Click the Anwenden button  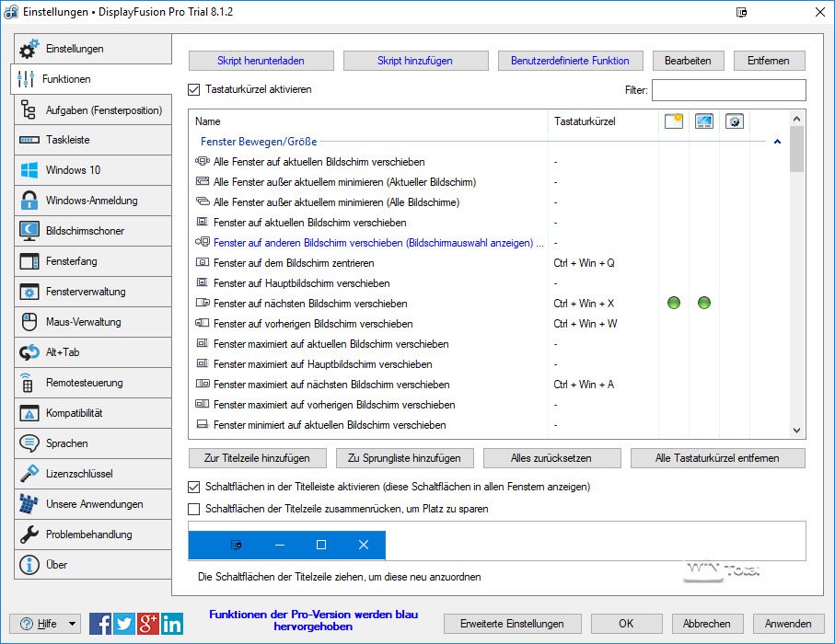coord(788,623)
